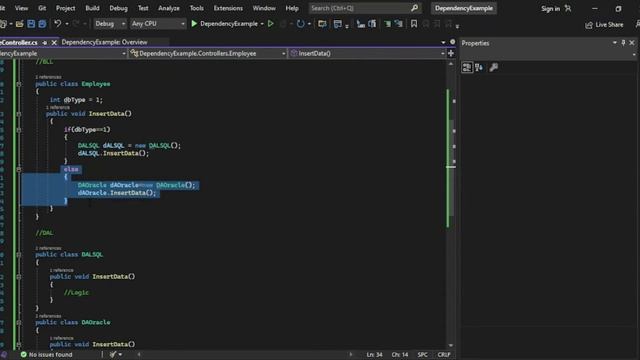Click Sign in

tap(550, 9)
